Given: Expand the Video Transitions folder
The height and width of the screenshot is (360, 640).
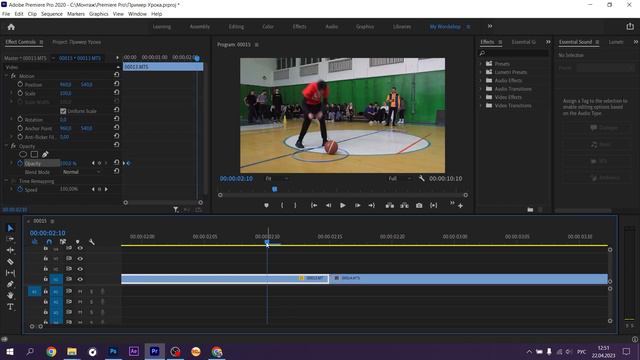Looking at the screenshot, I should [480, 105].
